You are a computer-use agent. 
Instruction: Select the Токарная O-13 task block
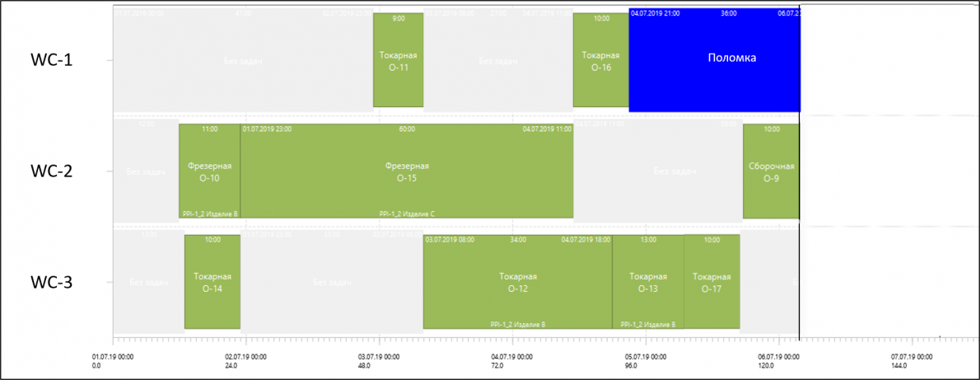[648, 282]
